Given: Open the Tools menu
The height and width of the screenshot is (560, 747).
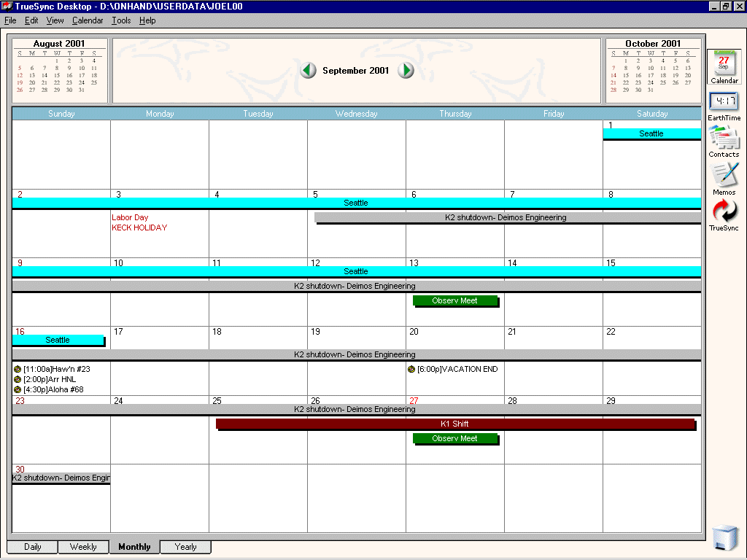Looking at the screenshot, I should pos(121,20).
